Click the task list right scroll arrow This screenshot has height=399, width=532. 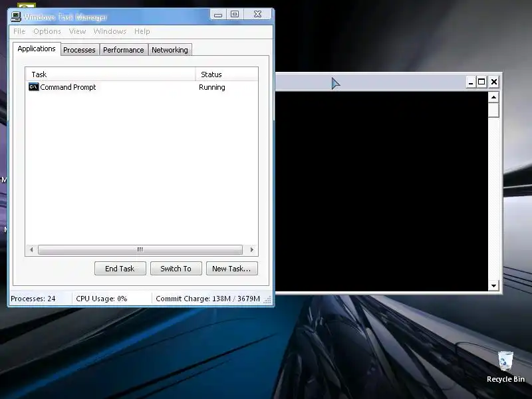coord(251,250)
